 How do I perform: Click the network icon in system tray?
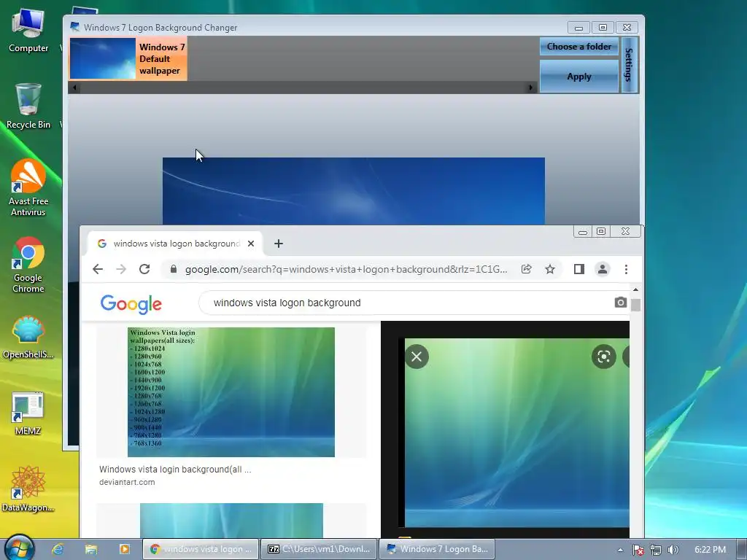pos(656,550)
